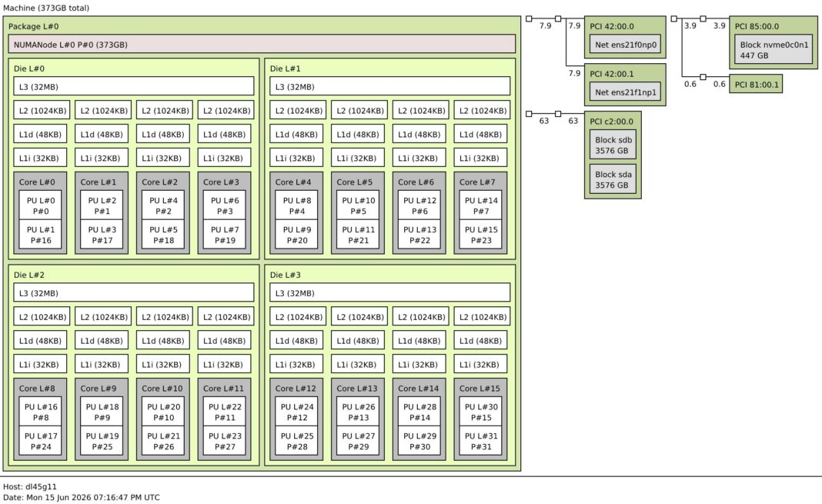
Task: Click the "Host: dl45g11" line
Action: coord(30,487)
